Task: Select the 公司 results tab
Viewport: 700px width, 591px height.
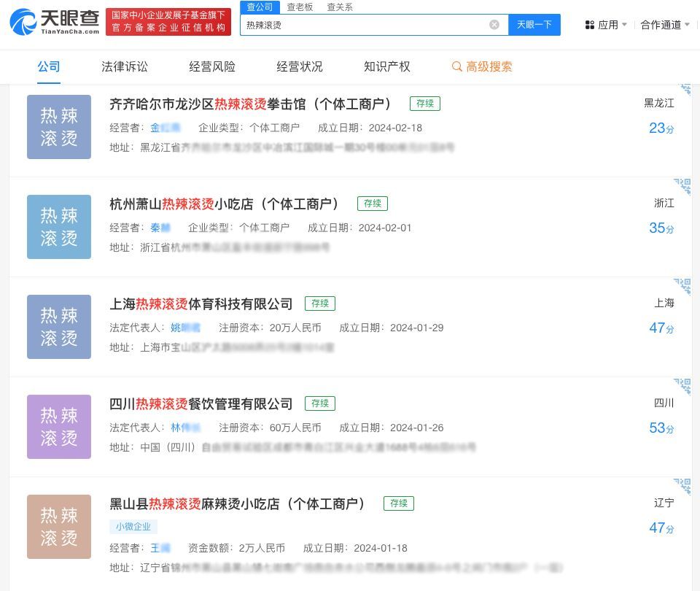Action: (49, 66)
